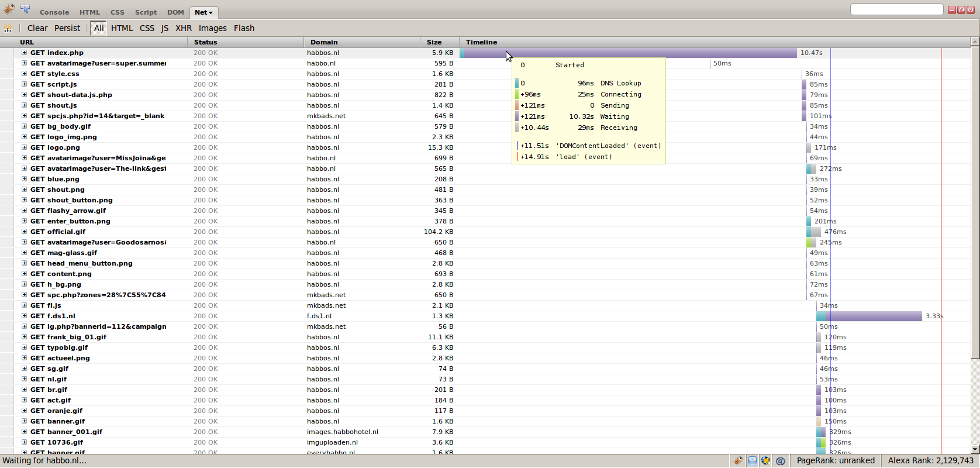Enable the Images request filter
The width and height of the screenshot is (980, 468).
pyautogui.click(x=213, y=28)
